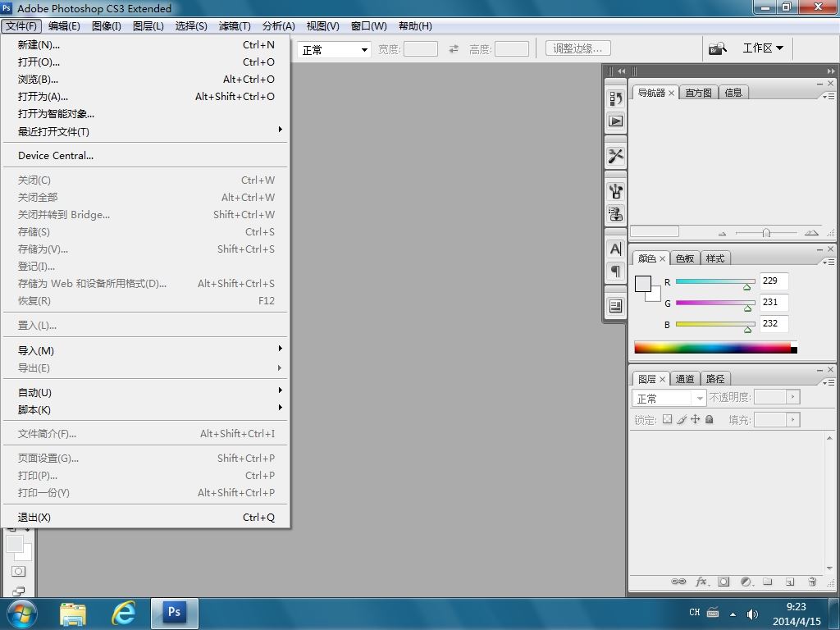
Task: Toggle lock transparent pixels in Layers panel
Action: (x=667, y=419)
